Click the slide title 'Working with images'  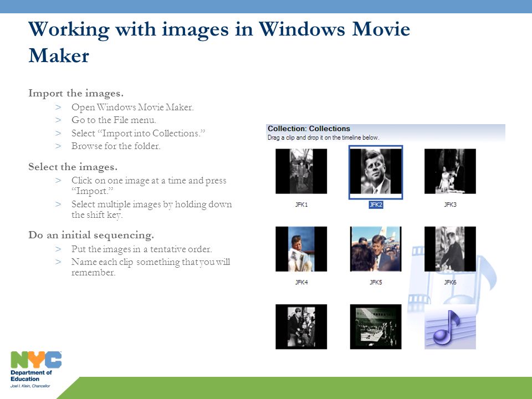(219, 42)
